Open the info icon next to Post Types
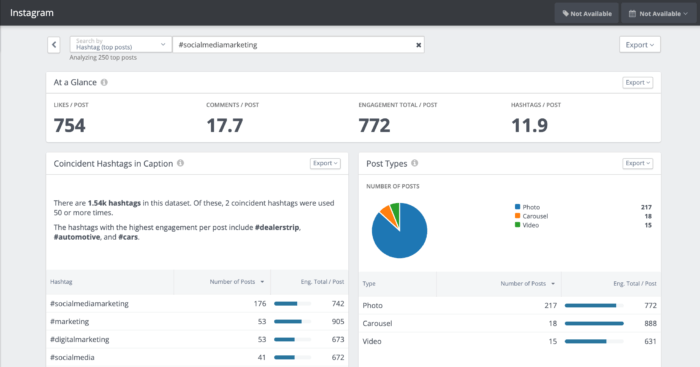Viewport: 700px width, 367px height. [415, 163]
